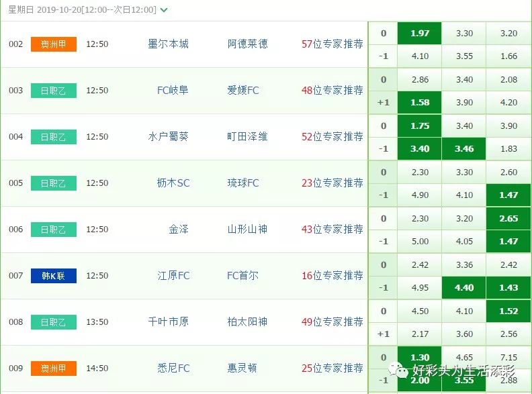
Task: Open 16位专家推荐 for the 江原FC match
Action: [332, 276]
